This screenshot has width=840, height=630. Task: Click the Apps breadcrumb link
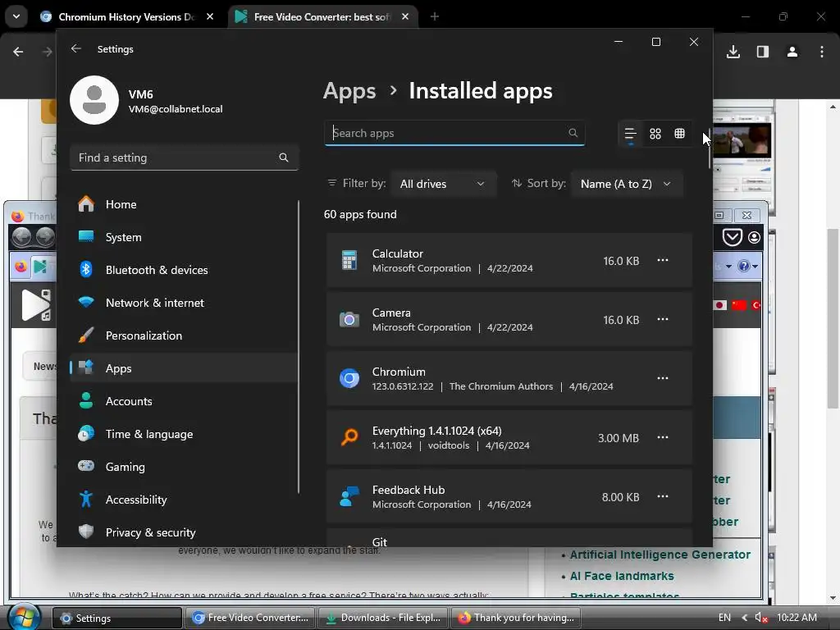tap(349, 90)
